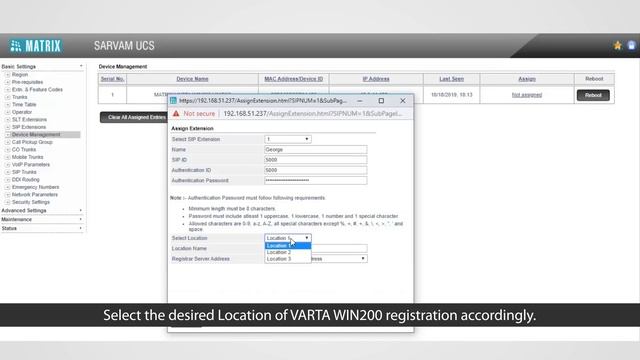
Task: Click the Assign column header
Action: (x=527, y=79)
